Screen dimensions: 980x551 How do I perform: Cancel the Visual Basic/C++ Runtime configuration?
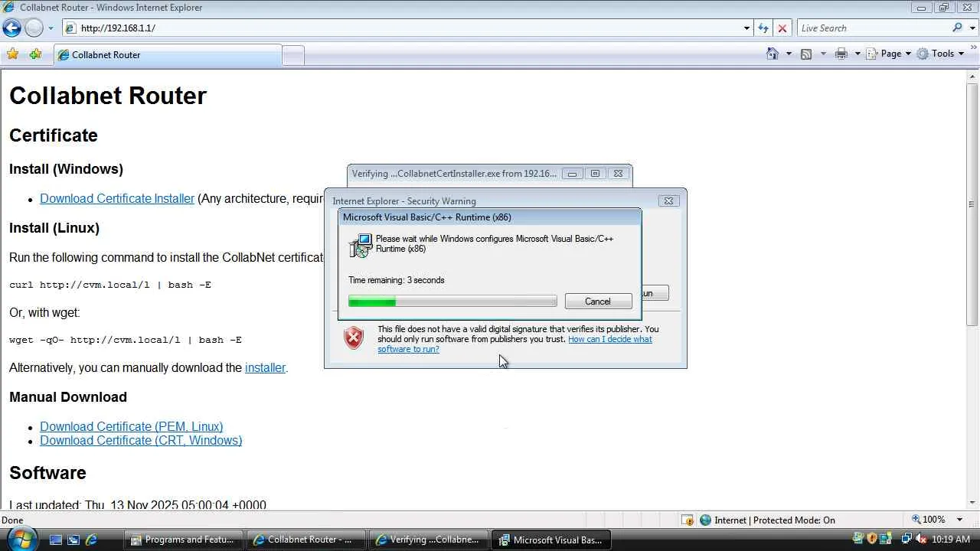pyautogui.click(x=598, y=302)
